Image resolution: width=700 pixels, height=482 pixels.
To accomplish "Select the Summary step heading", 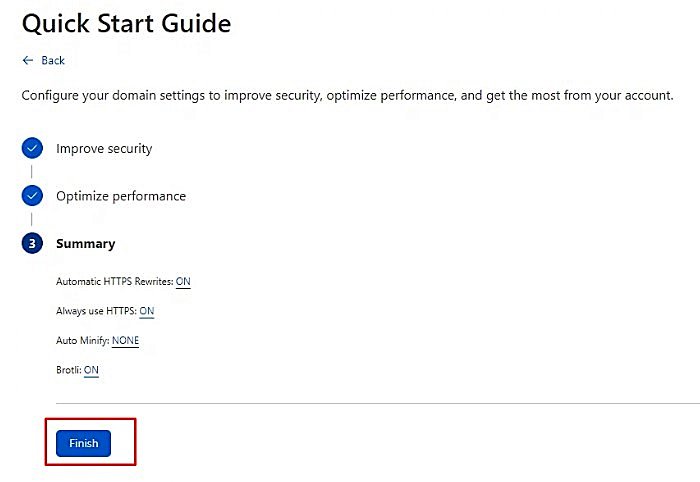I will click(x=86, y=244).
